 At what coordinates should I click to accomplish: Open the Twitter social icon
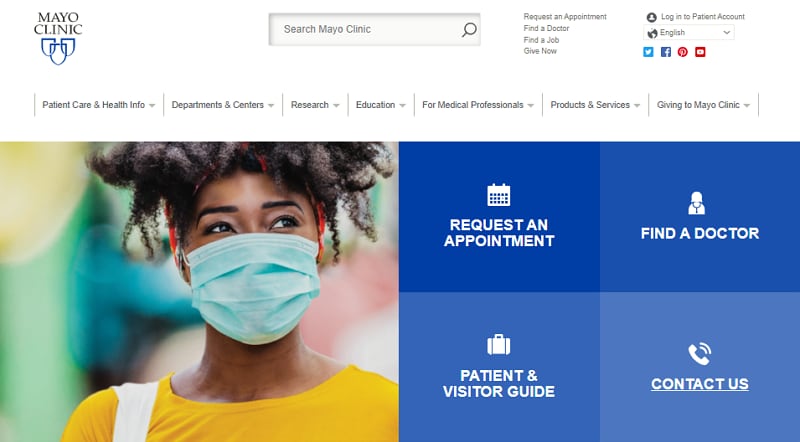coord(648,52)
